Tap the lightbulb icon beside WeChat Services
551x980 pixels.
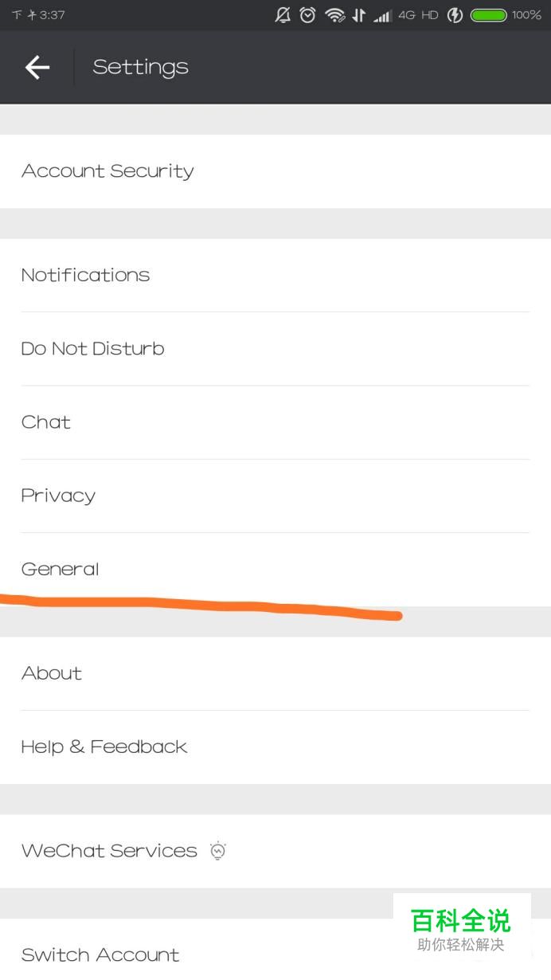pos(218,850)
